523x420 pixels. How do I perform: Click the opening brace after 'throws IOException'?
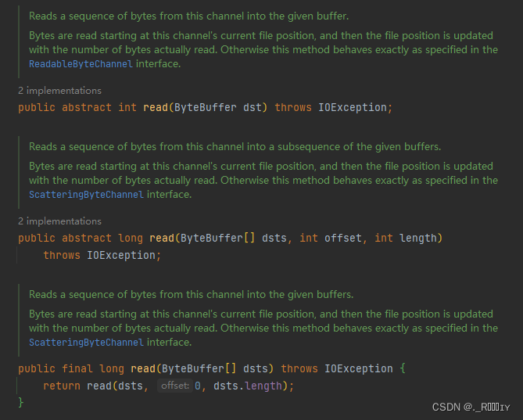click(x=403, y=368)
